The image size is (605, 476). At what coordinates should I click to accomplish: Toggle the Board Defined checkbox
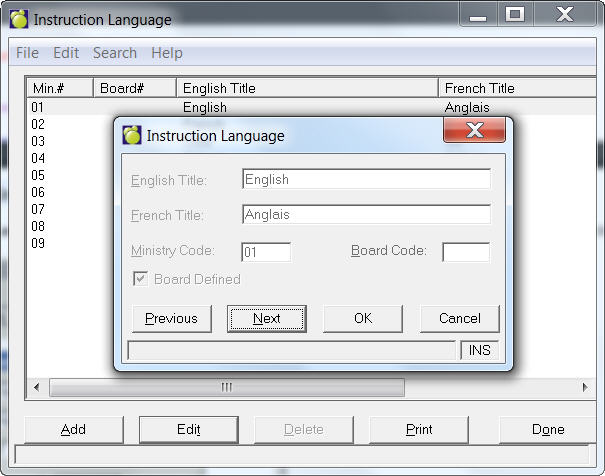click(x=140, y=279)
